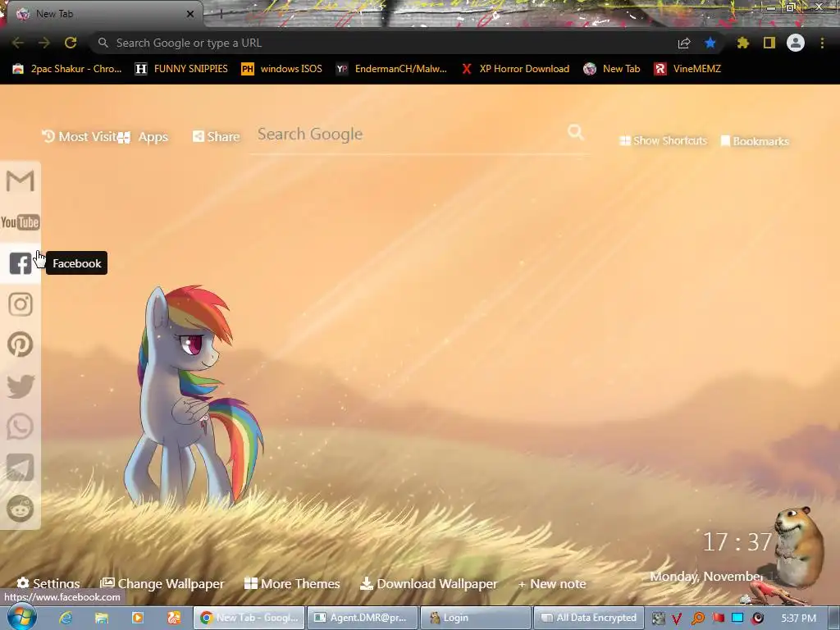Screen dimensions: 840x630
Task: Open windows ISOS bookmark
Action: click(x=282, y=69)
